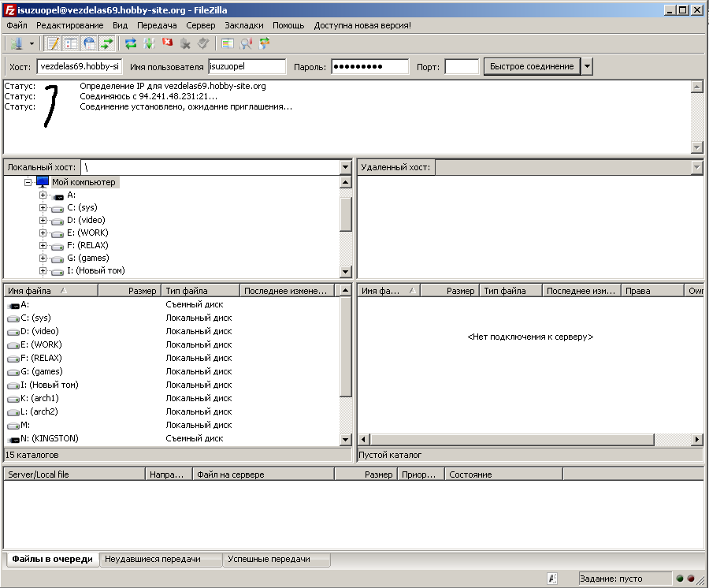709x588 pixels.
Task: Select C: (sys) in file list
Action: click(35, 318)
